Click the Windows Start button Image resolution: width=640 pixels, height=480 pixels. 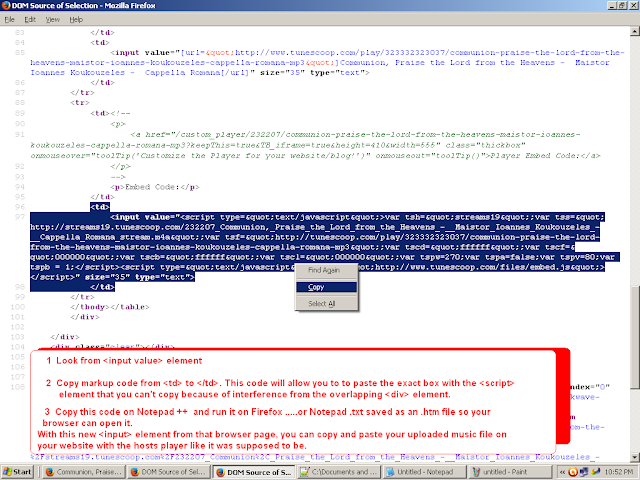(x=18, y=472)
